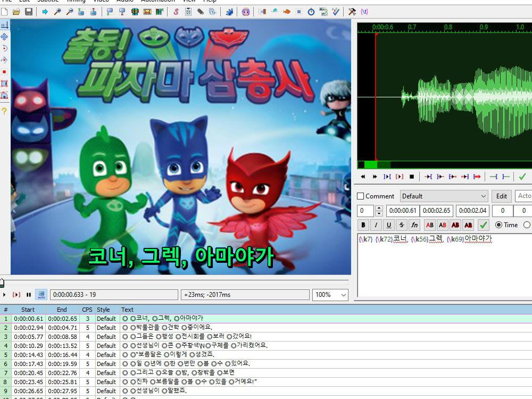The image size is (532, 399).
Task: Select the Time radio button
Action: pos(499,225)
